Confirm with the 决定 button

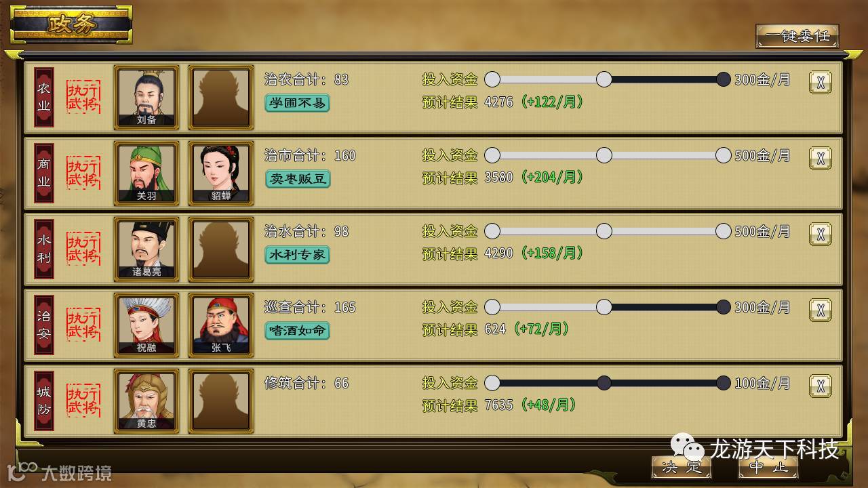click(x=682, y=466)
